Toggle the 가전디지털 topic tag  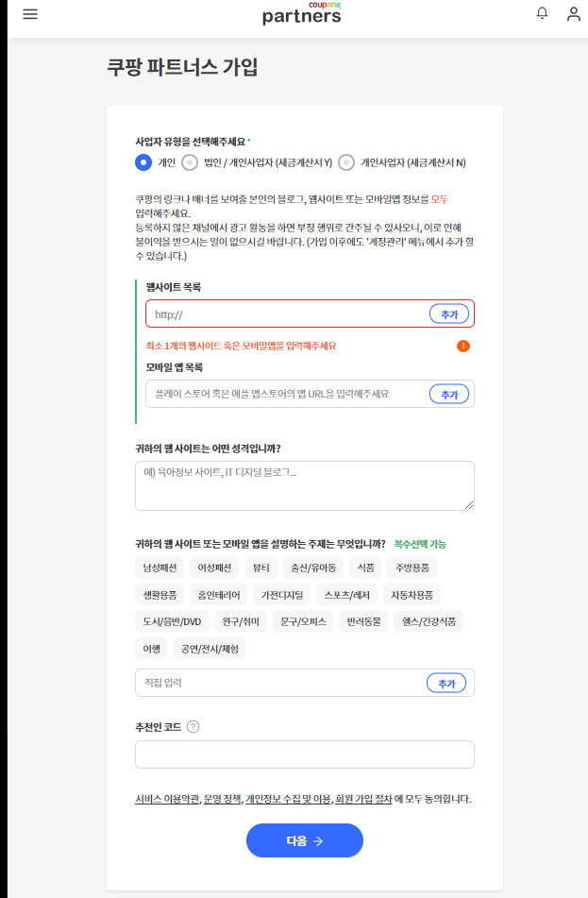pyautogui.click(x=281, y=595)
